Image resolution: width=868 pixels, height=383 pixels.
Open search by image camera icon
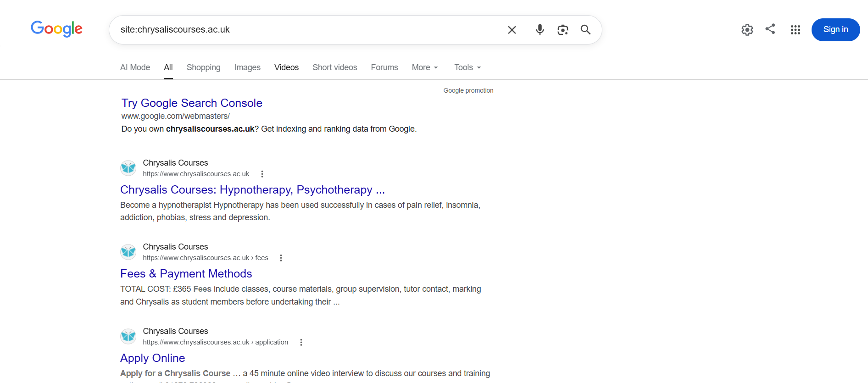click(x=563, y=30)
